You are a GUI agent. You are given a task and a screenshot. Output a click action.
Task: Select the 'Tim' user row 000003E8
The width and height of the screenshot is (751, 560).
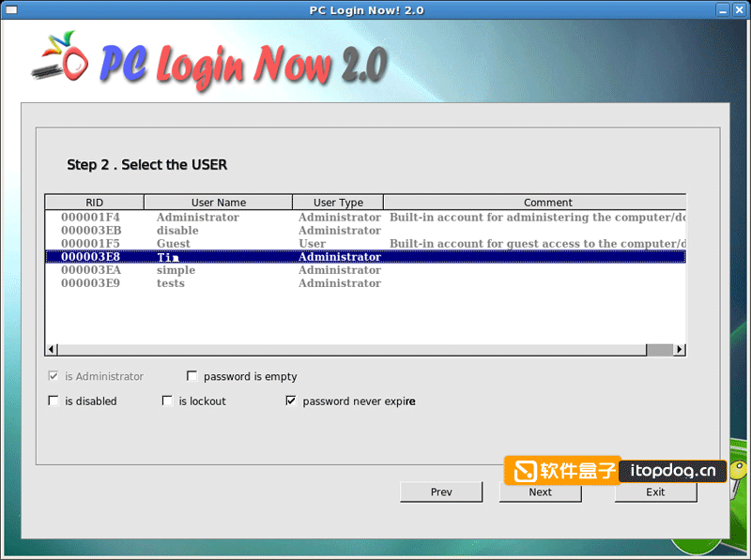pos(365,257)
